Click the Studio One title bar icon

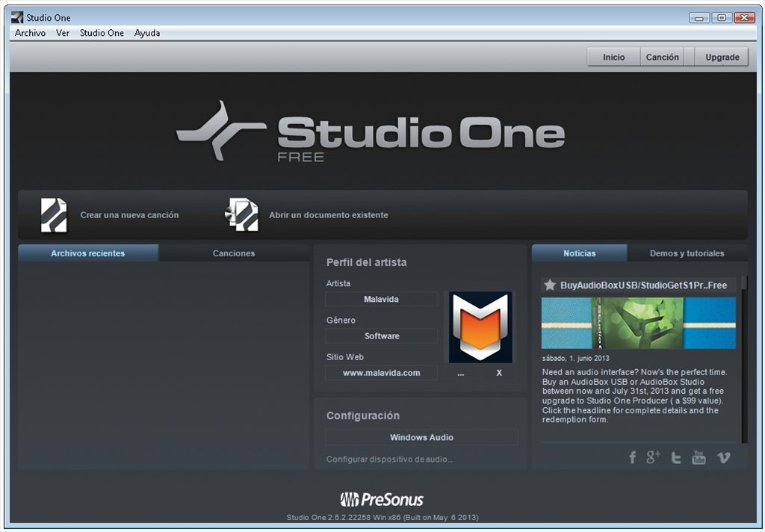(17, 18)
